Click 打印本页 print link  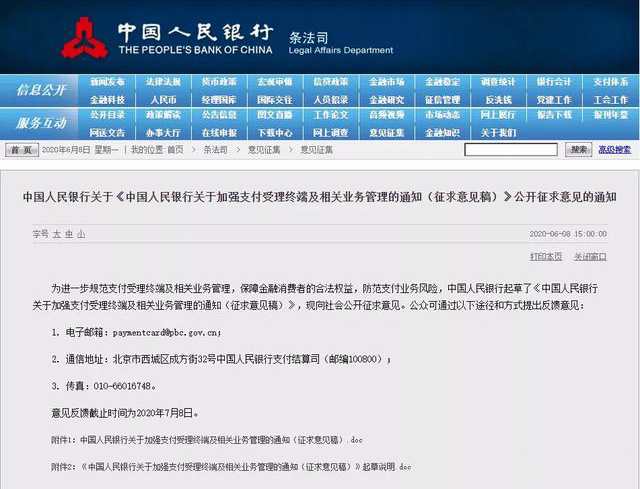(546, 256)
